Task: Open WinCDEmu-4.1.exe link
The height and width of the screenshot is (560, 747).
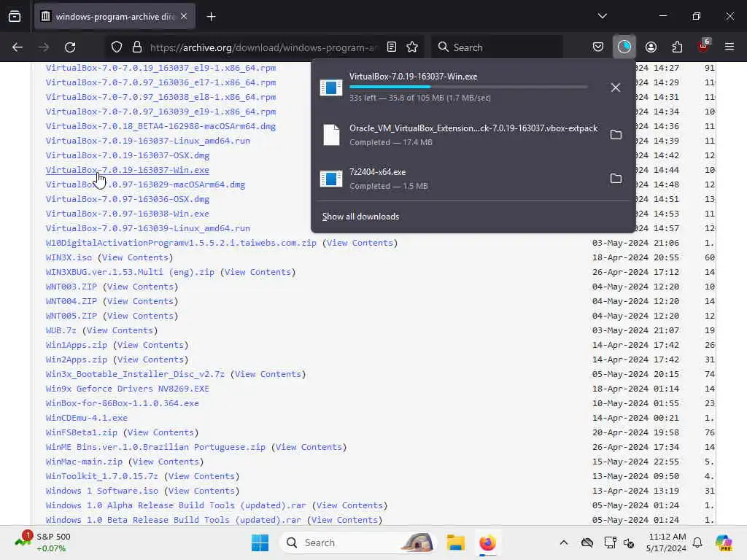Action: point(86,418)
